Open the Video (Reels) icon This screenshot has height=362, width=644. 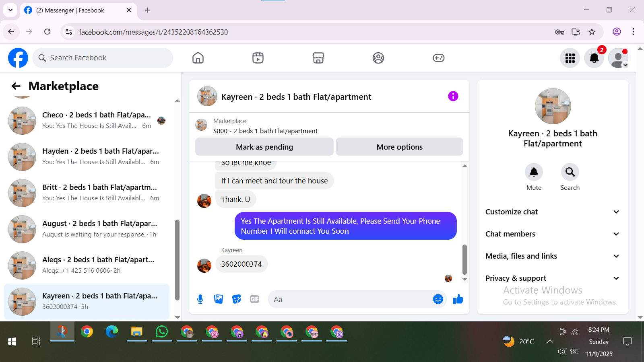click(x=258, y=58)
